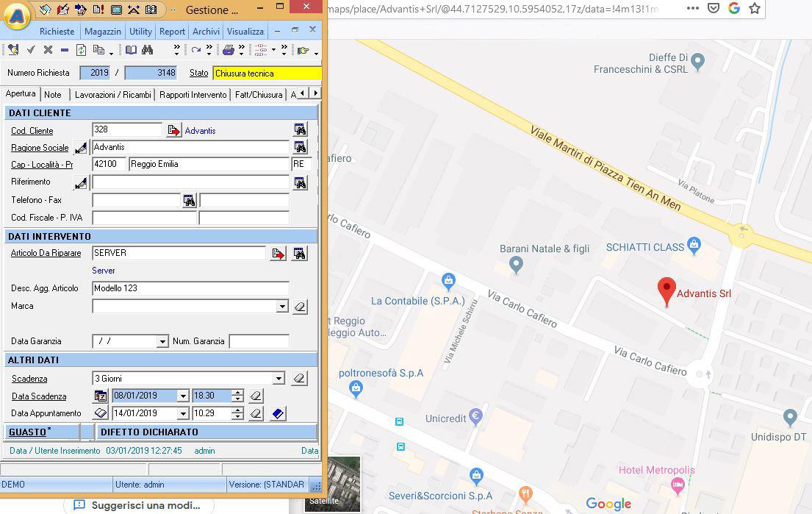Screen dimensions: 812x514
Task: Click the Riferimento input field
Action: coord(190,182)
